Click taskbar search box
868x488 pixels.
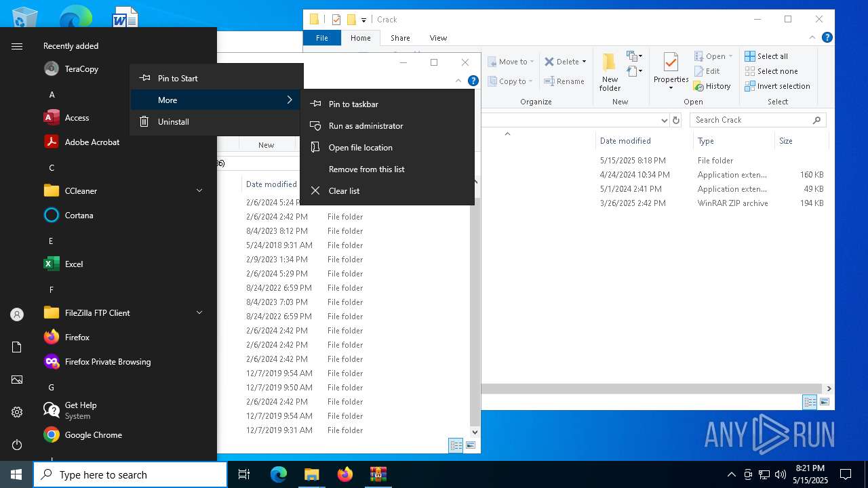coord(130,474)
